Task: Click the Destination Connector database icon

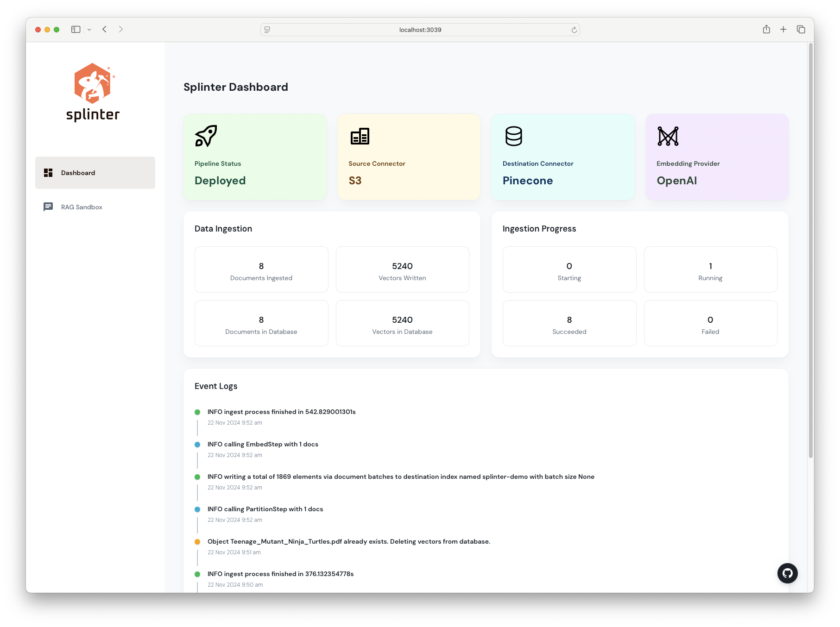Action: tap(513, 136)
